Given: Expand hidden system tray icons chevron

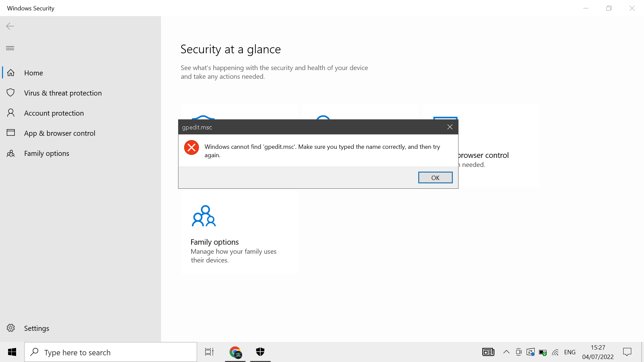Looking at the screenshot, I should [x=506, y=352].
